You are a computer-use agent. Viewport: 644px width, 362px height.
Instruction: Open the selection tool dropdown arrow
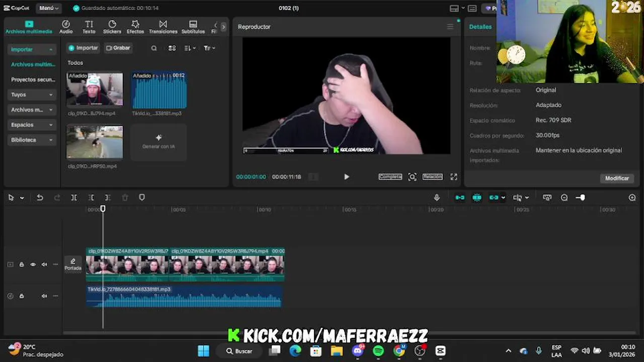coord(22,198)
